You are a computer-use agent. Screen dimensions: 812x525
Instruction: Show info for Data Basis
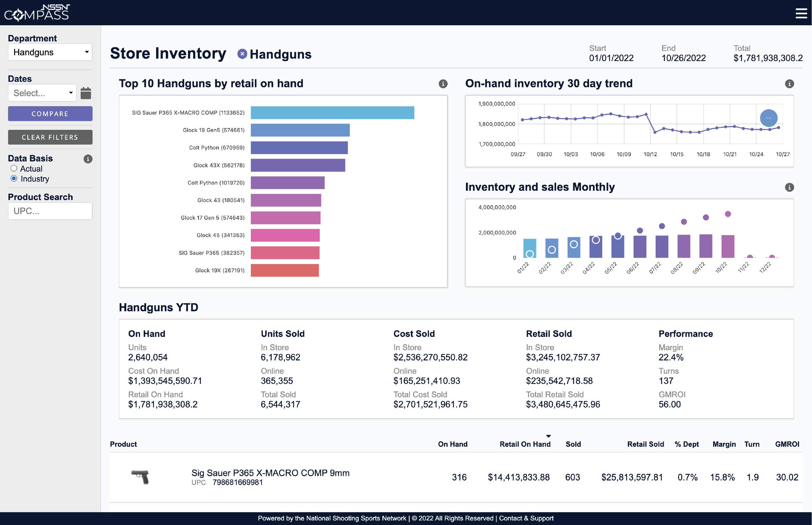pos(88,159)
